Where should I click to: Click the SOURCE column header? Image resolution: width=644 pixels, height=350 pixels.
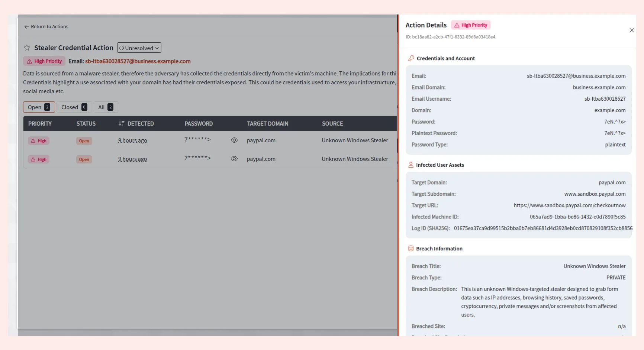click(x=332, y=124)
